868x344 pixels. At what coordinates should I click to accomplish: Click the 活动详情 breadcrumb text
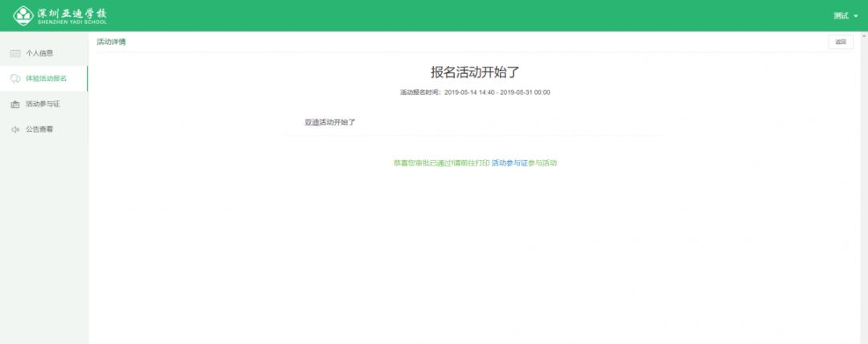click(111, 42)
